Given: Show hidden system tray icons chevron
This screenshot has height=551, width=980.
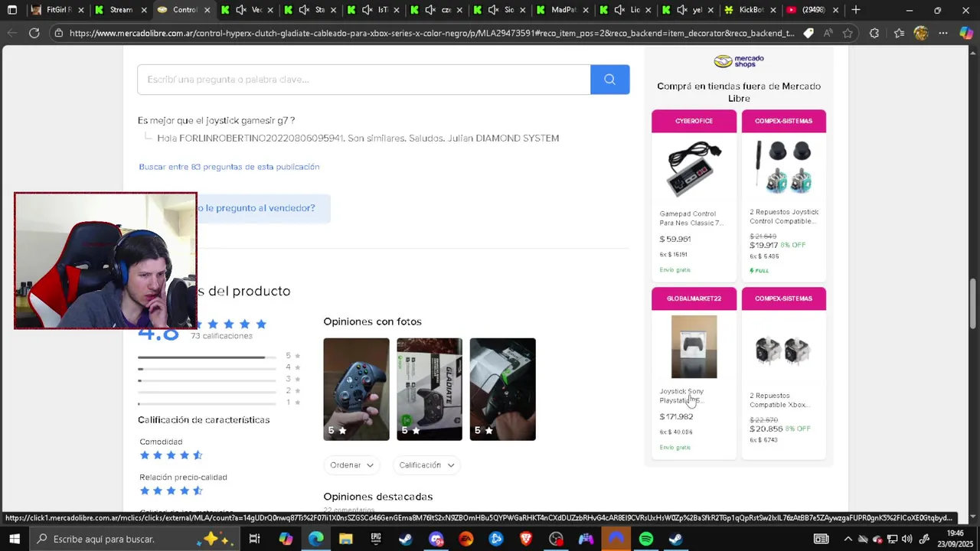Looking at the screenshot, I should tap(848, 539).
